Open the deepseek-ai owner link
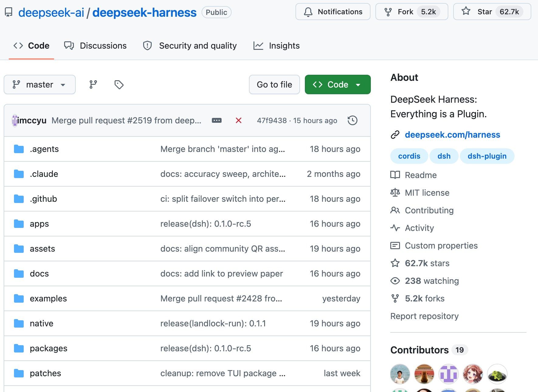Viewport: 538px width, 392px height. [51, 12]
